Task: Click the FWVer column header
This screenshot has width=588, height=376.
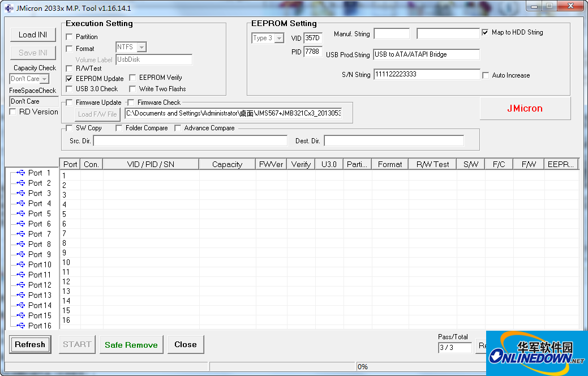Action: tap(271, 164)
